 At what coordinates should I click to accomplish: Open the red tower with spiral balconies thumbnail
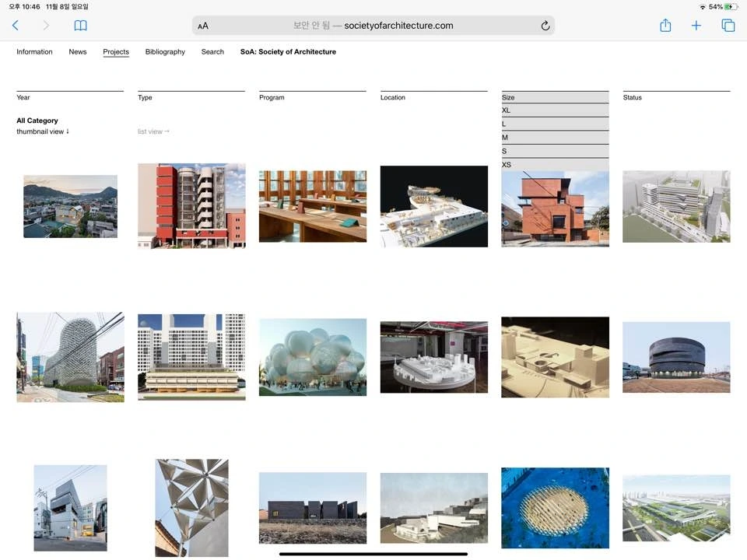[191, 205]
